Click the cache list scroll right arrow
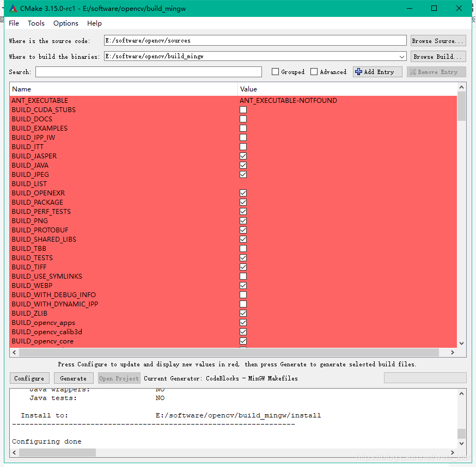Screen dimensions: 476x467 pyautogui.click(x=453, y=352)
